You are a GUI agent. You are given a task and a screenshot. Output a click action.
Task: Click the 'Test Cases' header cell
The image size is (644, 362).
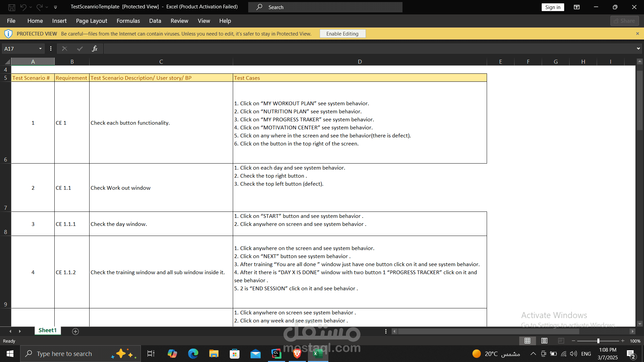click(360, 78)
